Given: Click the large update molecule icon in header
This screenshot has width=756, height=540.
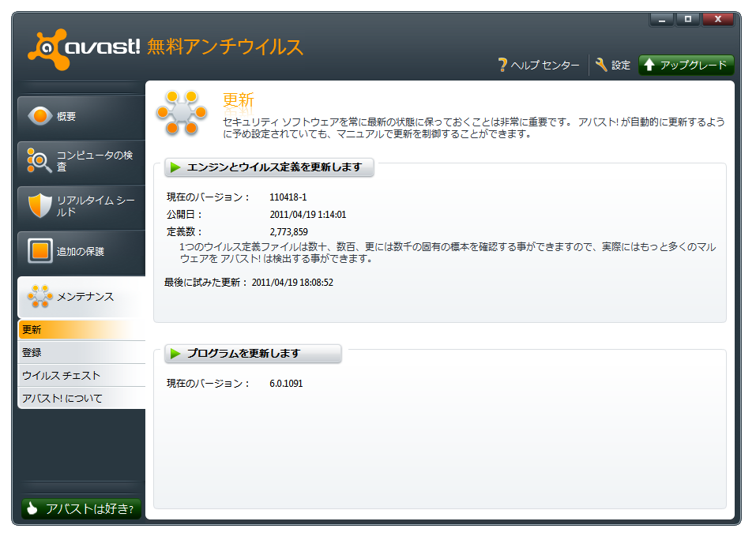Looking at the screenshot, I should pos(182,112).
